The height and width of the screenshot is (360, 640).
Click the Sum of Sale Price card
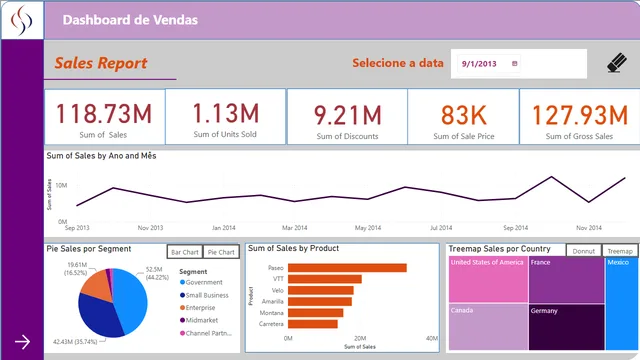coord(463,117)
